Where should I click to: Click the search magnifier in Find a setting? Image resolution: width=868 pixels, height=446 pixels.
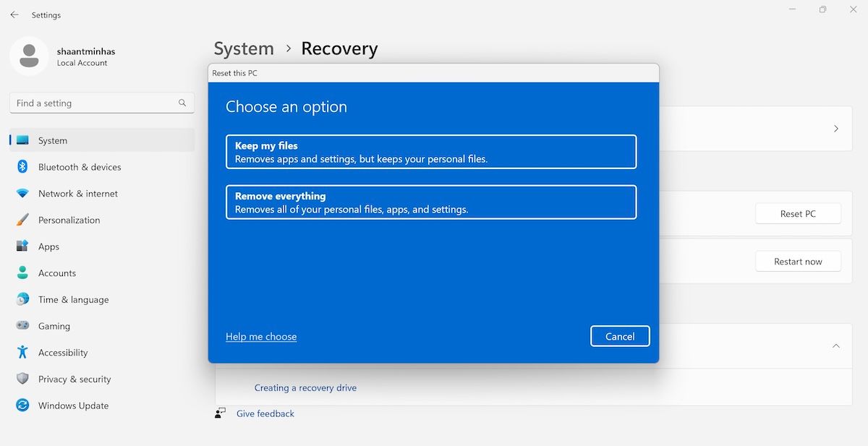(x=182, y=103)
